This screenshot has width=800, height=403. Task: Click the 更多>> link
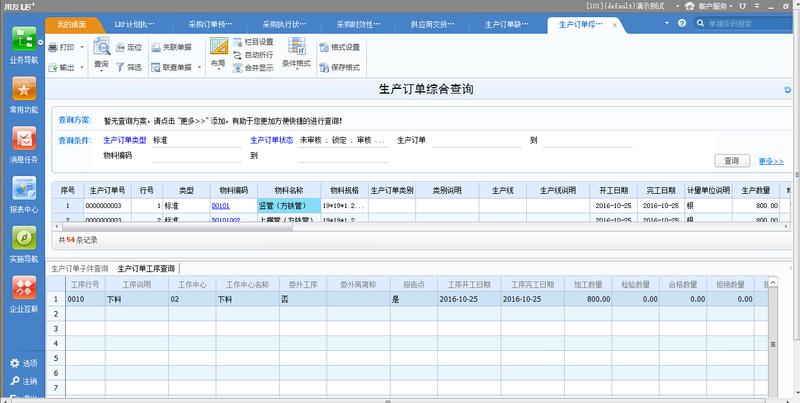tap(771, 161)
